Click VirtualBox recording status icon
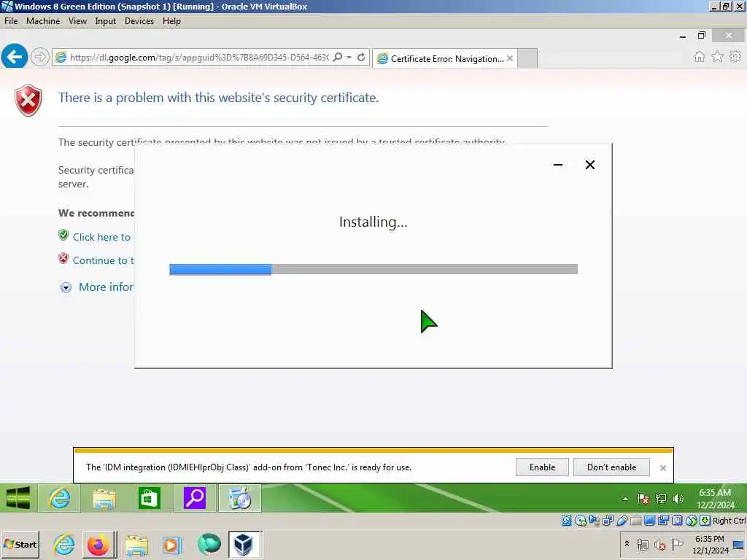 point(663,521)
